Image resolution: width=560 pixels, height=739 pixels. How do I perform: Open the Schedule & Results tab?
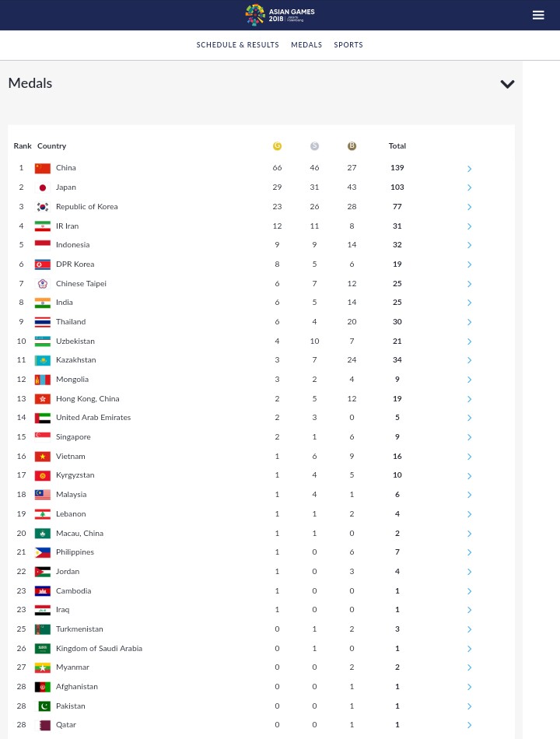237,45
